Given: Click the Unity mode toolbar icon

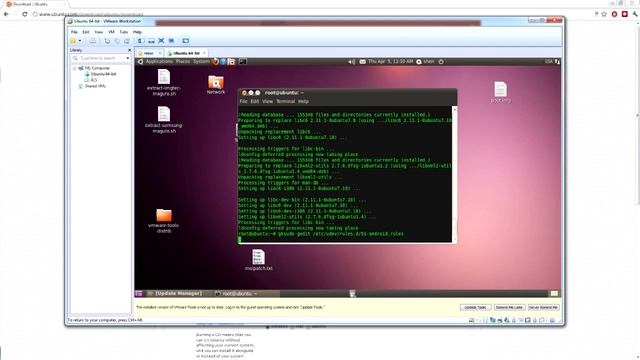Looking at the screenshot, I should click(171, 41).
